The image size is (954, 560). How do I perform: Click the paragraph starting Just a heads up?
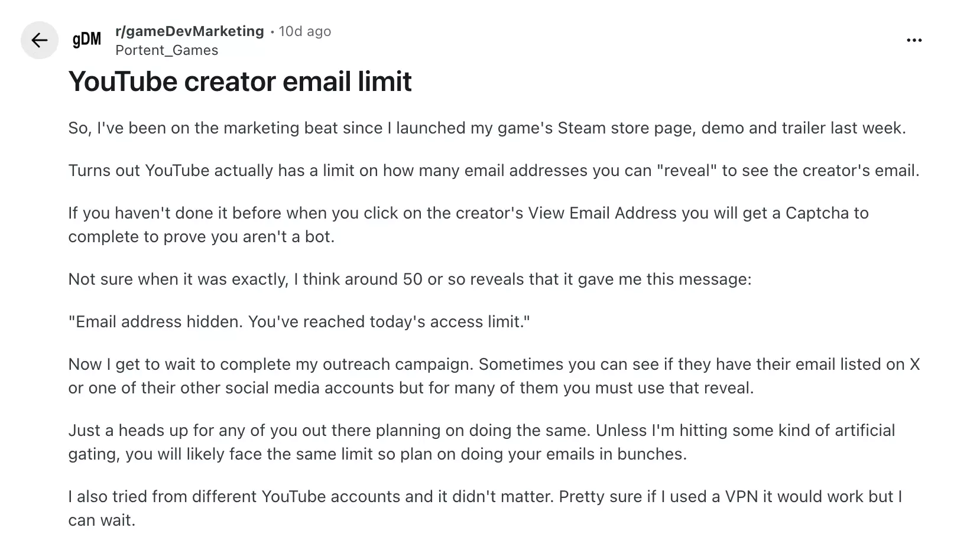click(482, 442)
